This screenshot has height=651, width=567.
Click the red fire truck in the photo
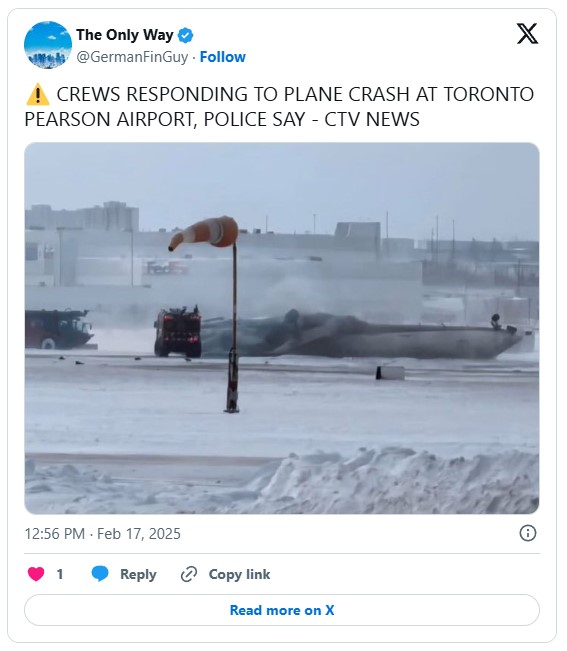pyautogui.click(x=178, y=331)
